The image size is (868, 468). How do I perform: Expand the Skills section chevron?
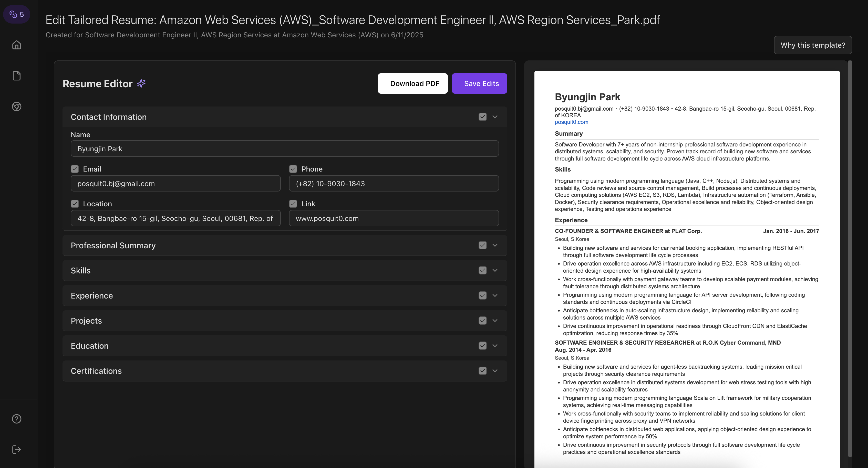point(495,270)
